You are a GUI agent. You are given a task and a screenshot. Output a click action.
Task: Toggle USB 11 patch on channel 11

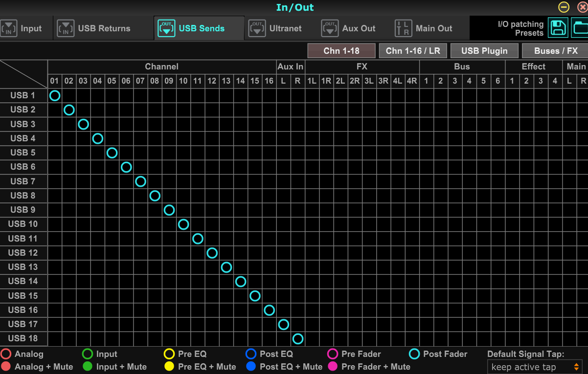pos(198,239)
